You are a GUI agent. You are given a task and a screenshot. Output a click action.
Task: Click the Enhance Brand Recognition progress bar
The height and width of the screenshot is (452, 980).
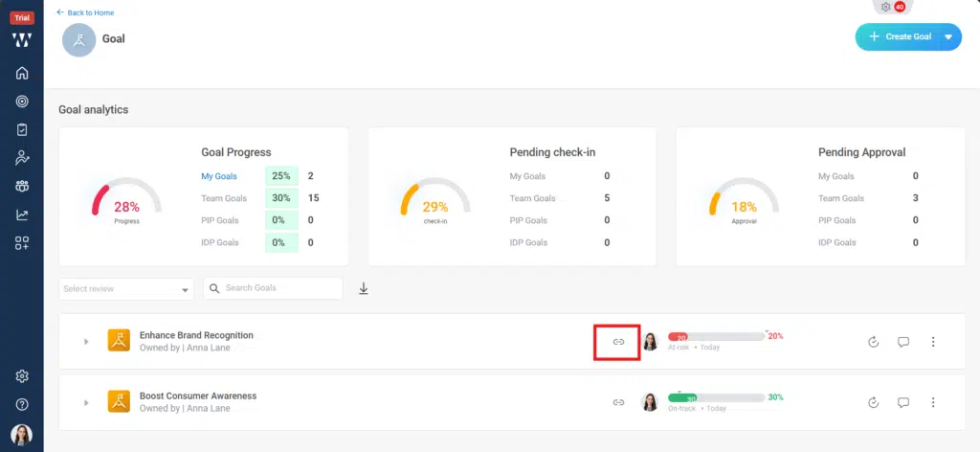(716, 337)
